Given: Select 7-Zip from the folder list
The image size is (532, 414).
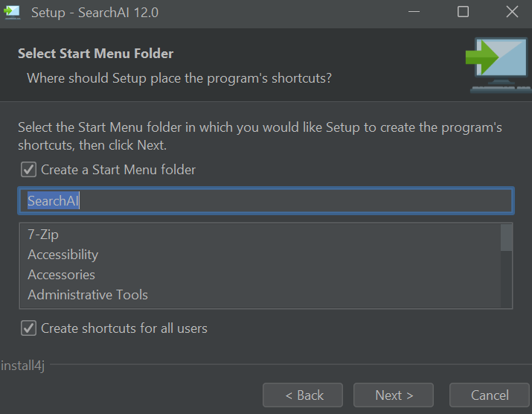Looking at the screenshot, I should (x=43, y=235).
